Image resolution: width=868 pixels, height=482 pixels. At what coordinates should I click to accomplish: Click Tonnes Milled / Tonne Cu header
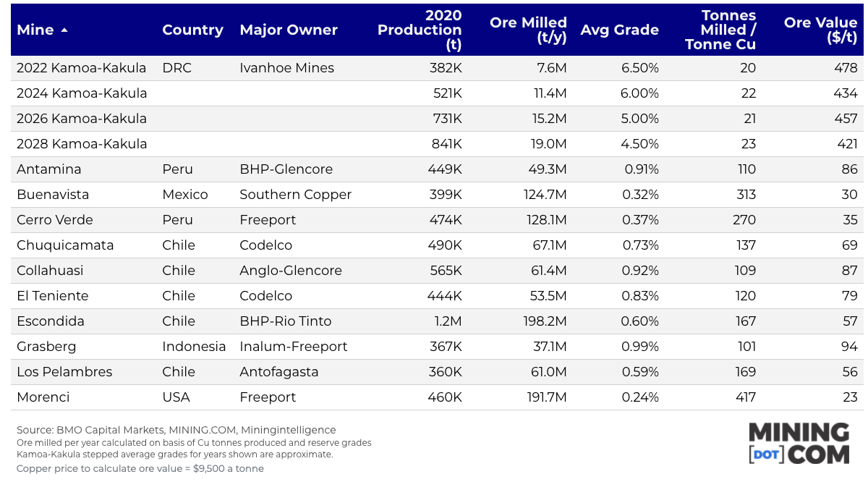(720, 30)
